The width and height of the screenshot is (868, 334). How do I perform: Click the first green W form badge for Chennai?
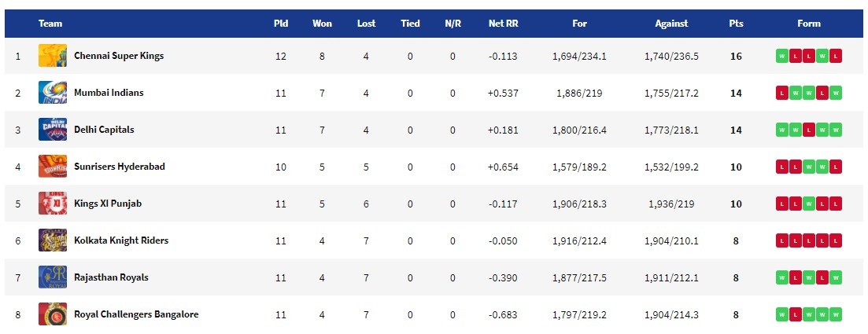coord(782,56)
